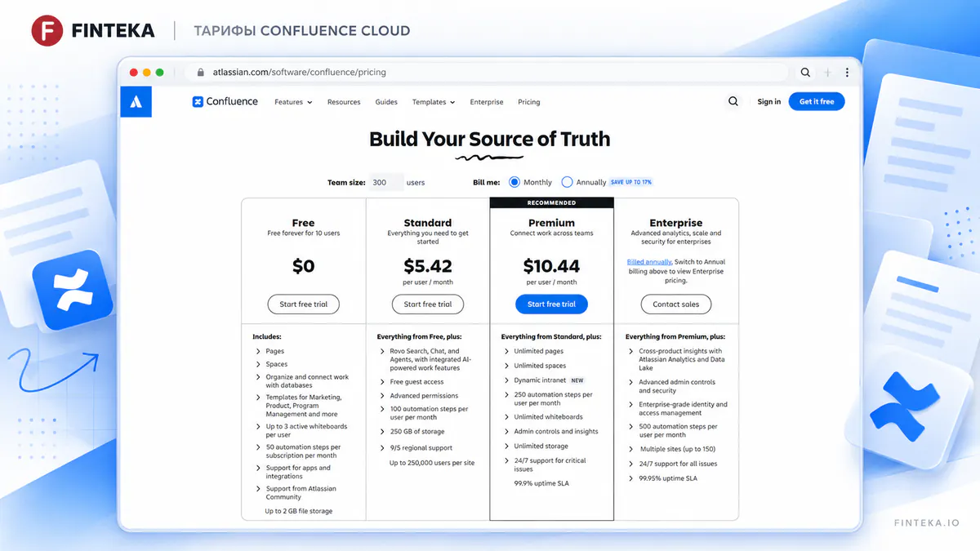Click the Team size input field

(x=386, y=182)
